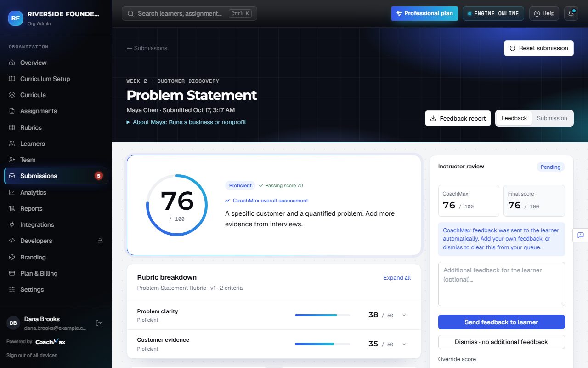Dismiss with no additional feedback
Screen dimensions: 588x368
point(502,342)
